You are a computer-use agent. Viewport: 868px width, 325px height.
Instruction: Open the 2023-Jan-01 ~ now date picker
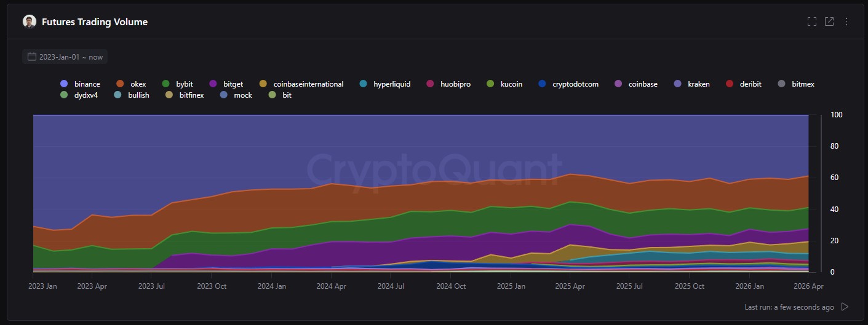70,57
